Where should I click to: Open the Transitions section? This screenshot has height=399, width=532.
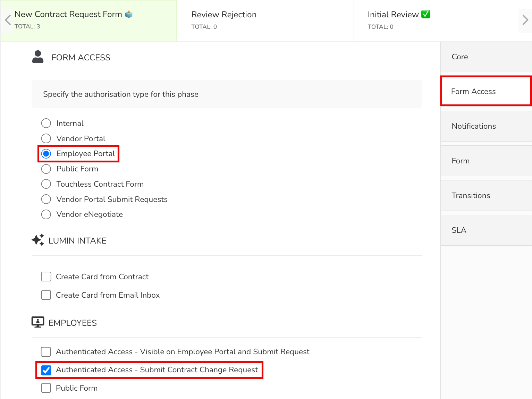486,196
